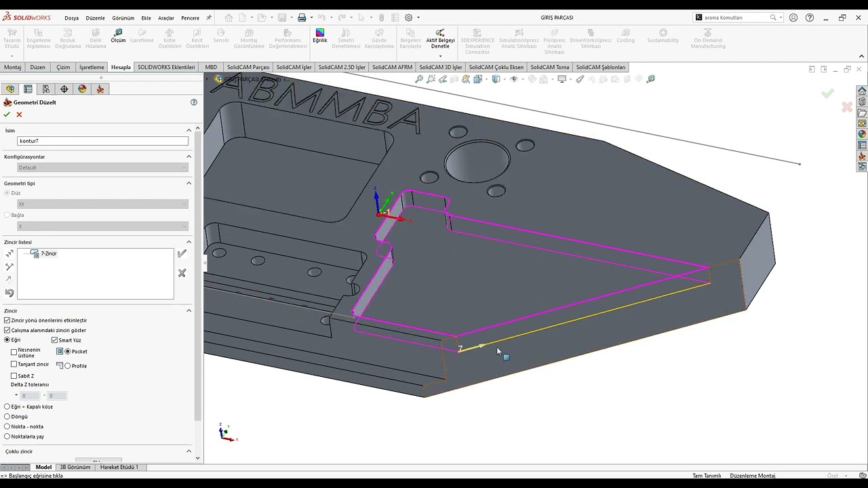Viewport: 868px width, 488px height.
Task: Click the Ölçüm measure tool
Action: [x=118, y=35]
